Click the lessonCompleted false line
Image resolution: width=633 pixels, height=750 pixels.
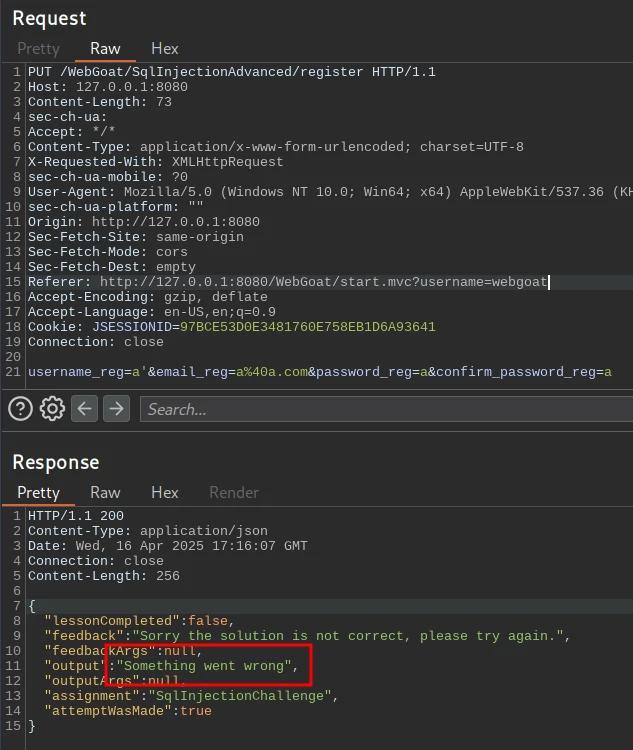pyautogui.click(x=138, y=620)
